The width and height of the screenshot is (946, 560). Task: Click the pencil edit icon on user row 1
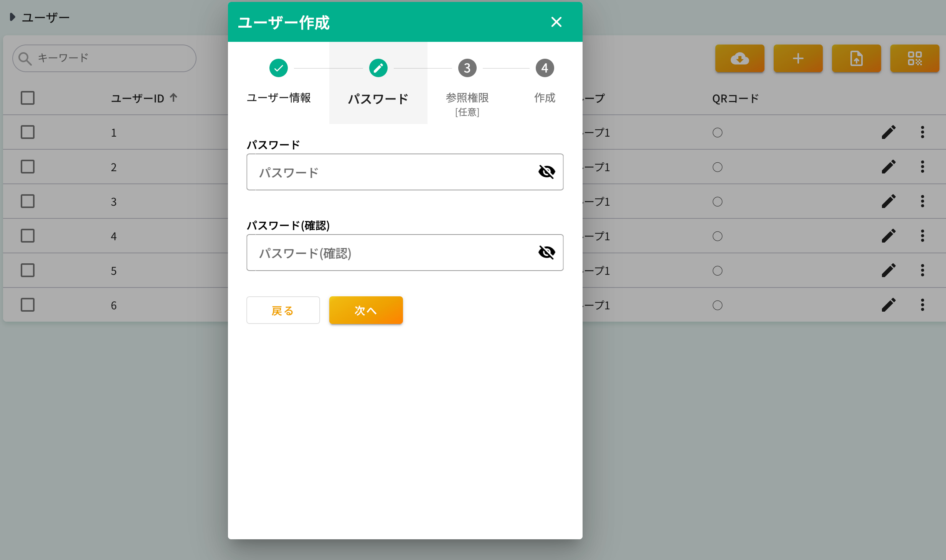[889, 132]
